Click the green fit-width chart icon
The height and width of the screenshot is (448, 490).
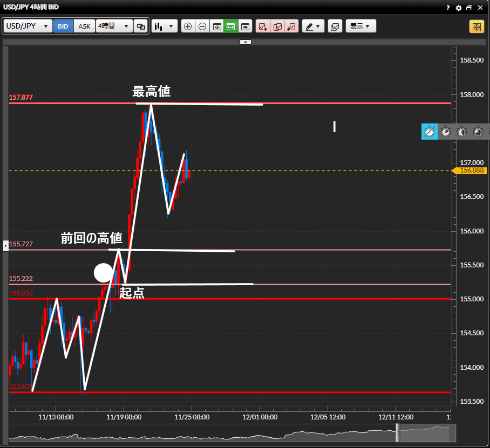click(x=231, y=26)
